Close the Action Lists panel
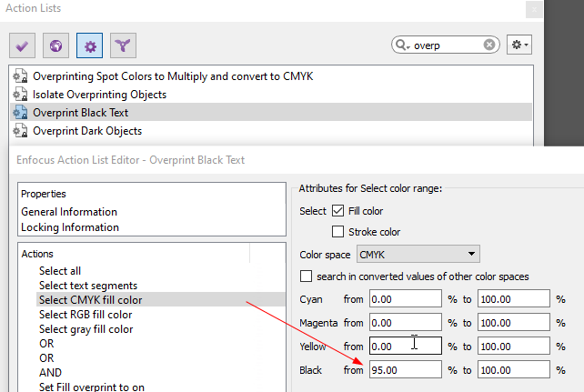The height and width of the screenshot is (392, 584). pos(534,10)
